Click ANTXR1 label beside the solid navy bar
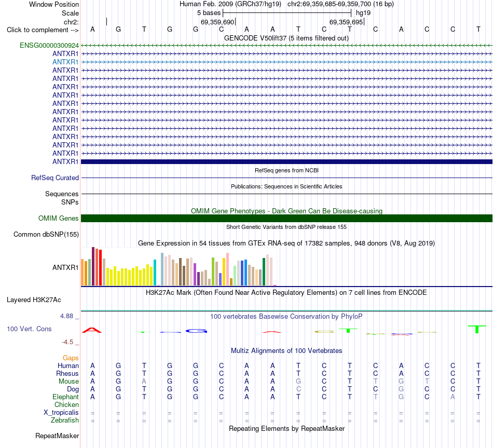This screenshot has width=493, height=448. (65, 162)
